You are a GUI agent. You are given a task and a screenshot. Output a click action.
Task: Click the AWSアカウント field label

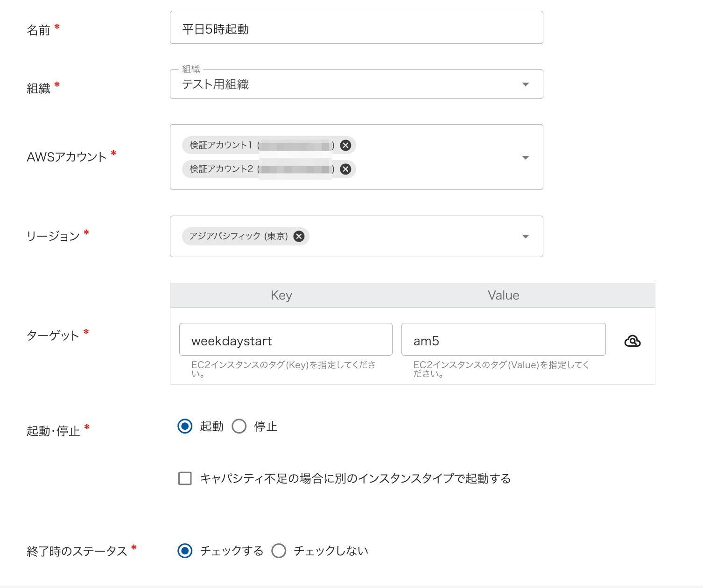point(67,157)
